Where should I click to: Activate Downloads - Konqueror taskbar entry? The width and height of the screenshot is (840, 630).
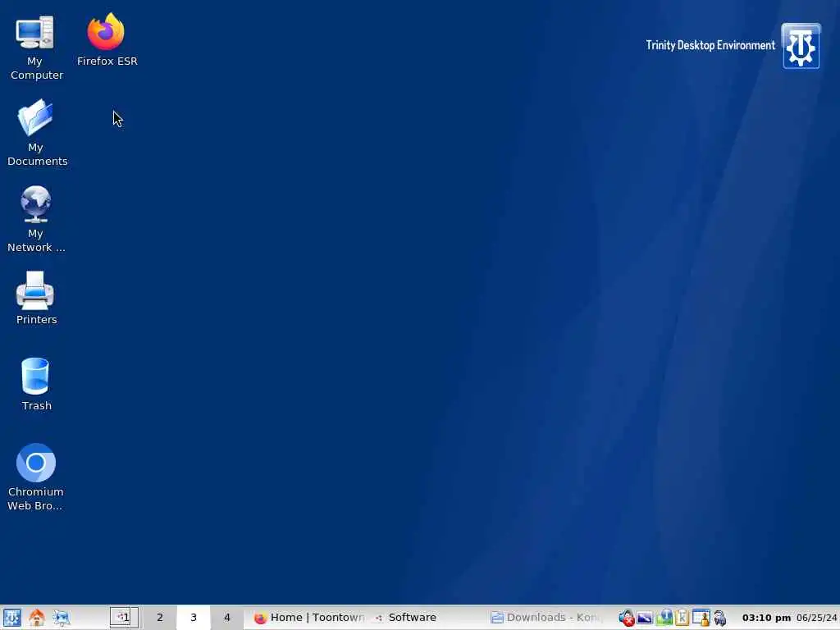click(x=546, y=618)
